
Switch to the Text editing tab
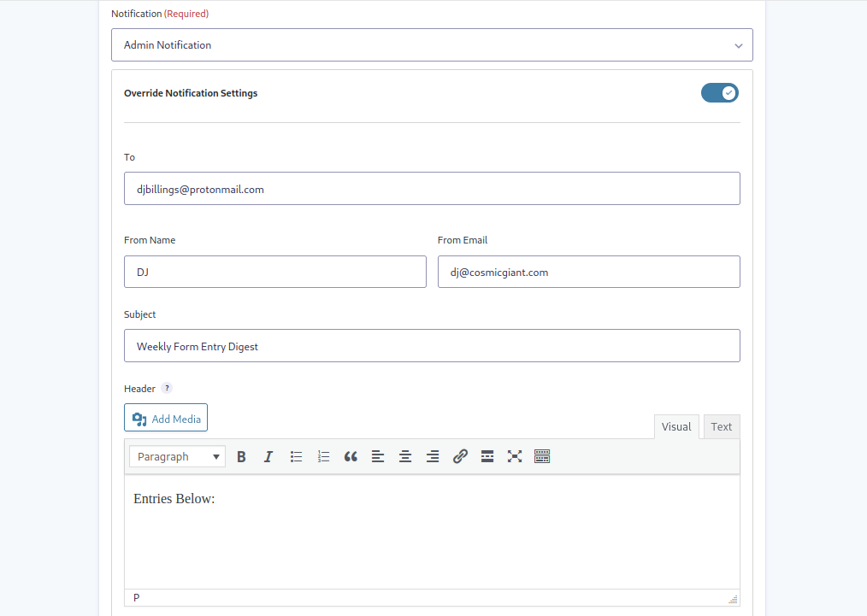721,426
